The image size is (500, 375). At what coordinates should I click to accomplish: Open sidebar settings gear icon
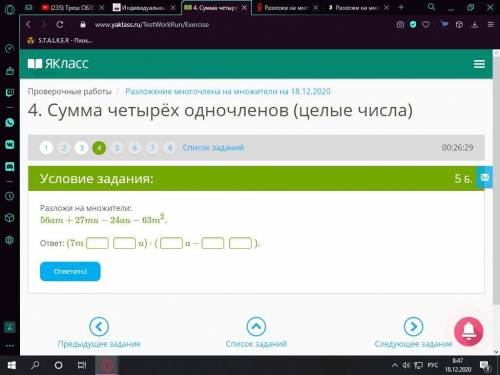10,240
